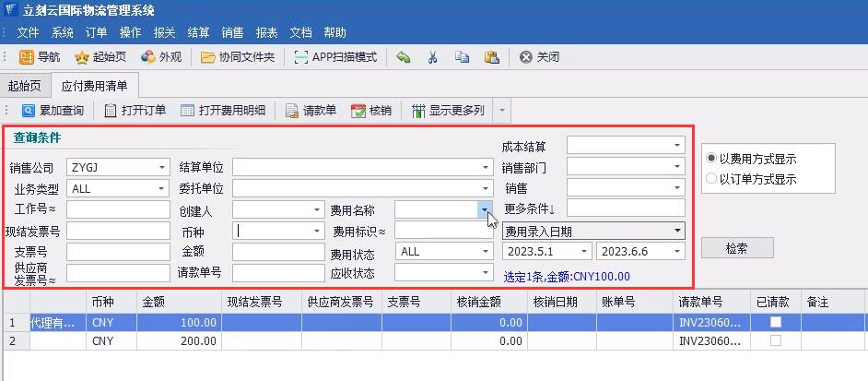Open the 销售 menu in the menu bar

click(232, 32)
